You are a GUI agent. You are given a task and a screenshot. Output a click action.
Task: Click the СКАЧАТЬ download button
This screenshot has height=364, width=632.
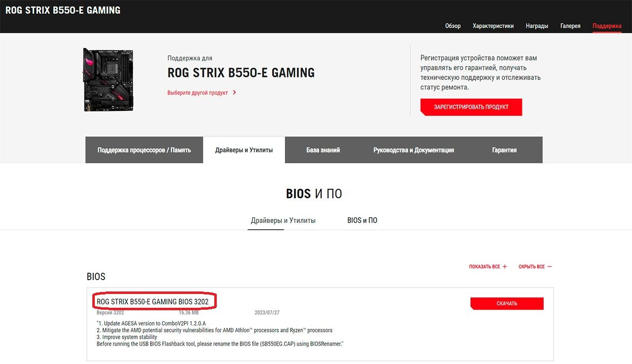[x=507, y=303]
